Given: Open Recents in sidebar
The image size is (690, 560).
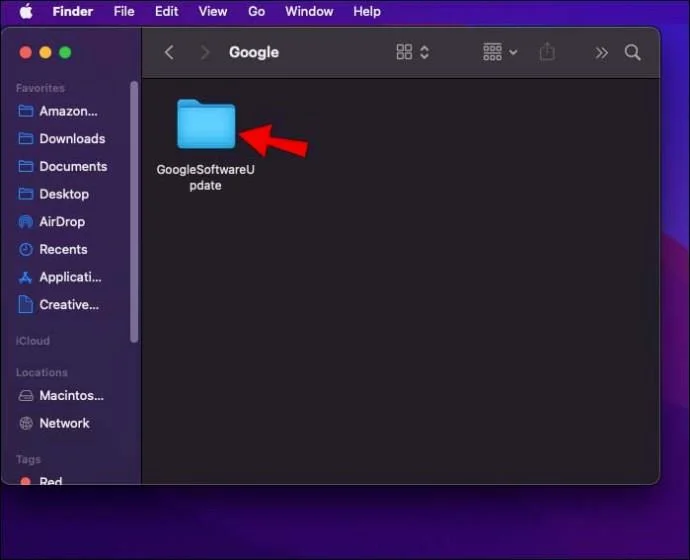Looking at the screenshot, I should (x=52, y=250).
